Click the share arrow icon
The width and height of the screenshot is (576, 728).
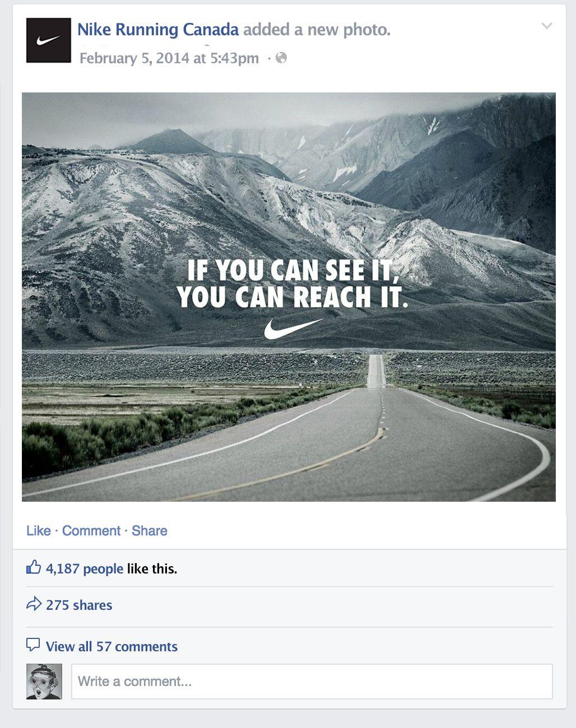point(34,604)
